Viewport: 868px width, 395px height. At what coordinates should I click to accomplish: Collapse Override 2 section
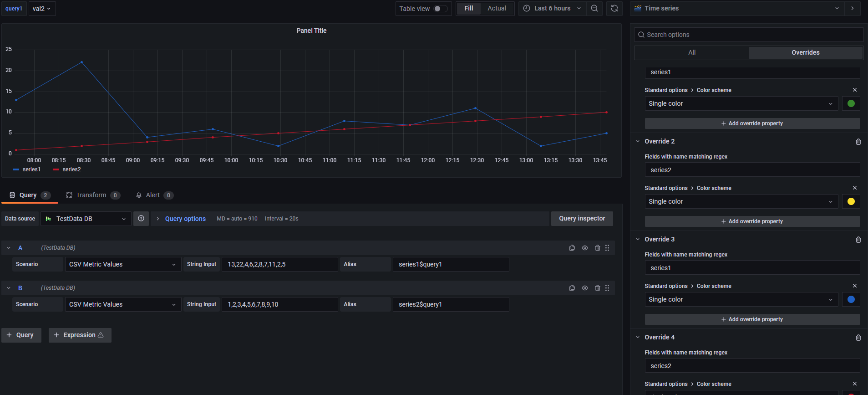tap(638, 141)
